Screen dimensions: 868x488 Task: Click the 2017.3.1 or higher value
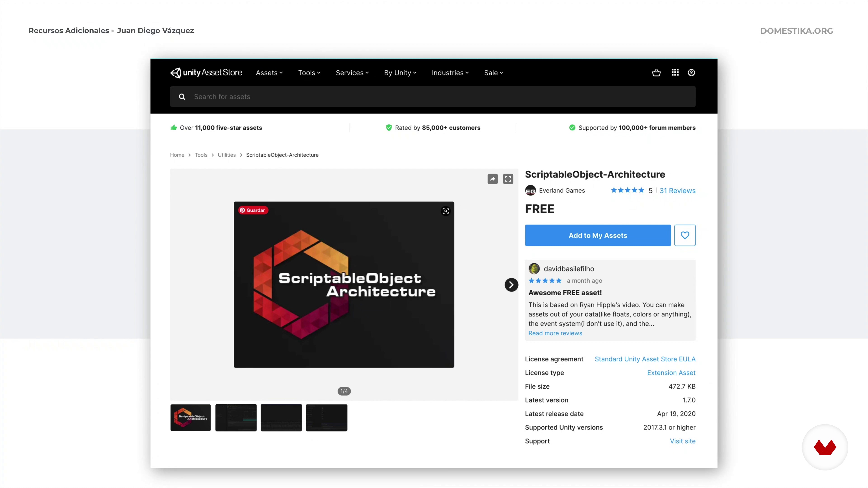pos(669,427)
